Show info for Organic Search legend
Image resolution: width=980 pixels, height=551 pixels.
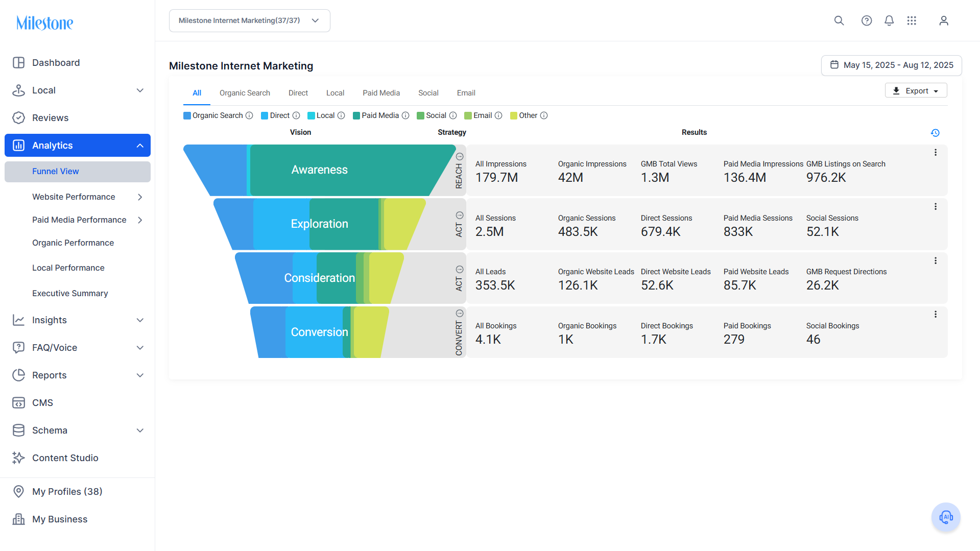(x=249, y=115)
